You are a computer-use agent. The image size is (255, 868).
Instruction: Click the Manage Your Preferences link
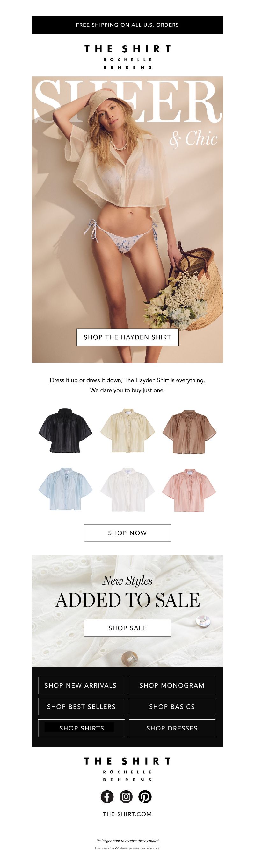139,848
